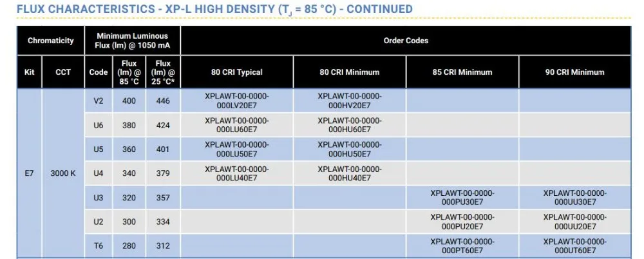Screen dimensions: 644x259
Task: Click the 'U3' code cell
Action: pos(99,198)
